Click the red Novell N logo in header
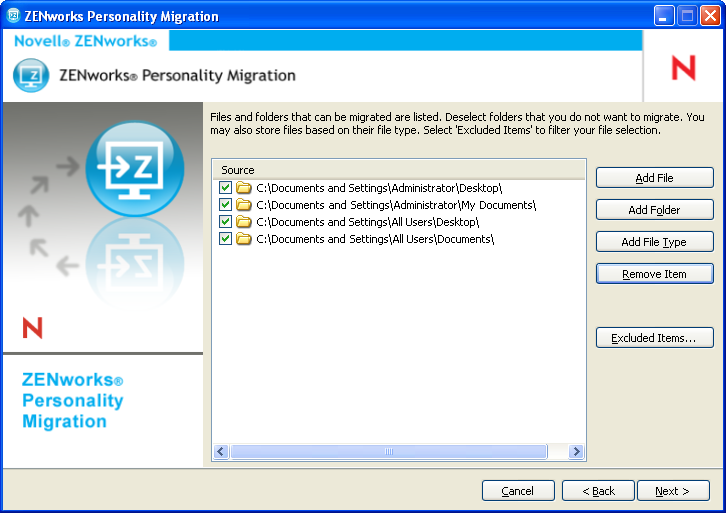Screen dimensions: 726x513 (x=684, y=68)
